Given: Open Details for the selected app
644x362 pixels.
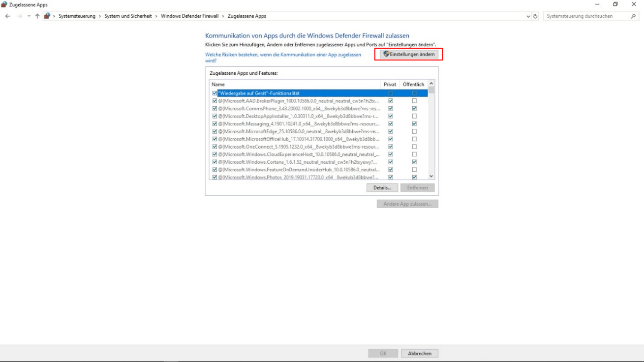Looking at the screenshot, I should tap(382, 188).
